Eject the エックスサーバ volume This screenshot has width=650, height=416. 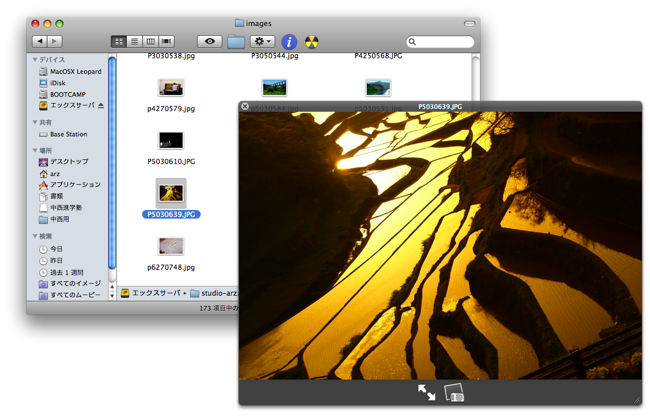101,105
